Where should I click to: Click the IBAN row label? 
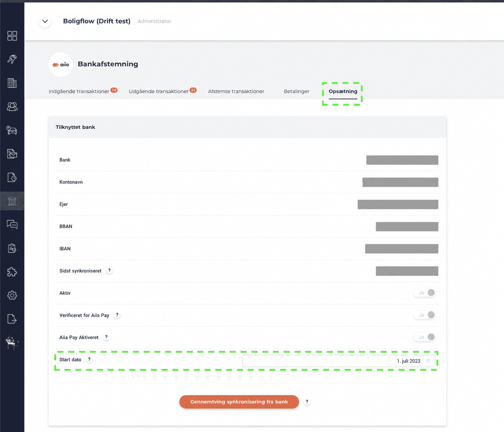pos(65,249)
